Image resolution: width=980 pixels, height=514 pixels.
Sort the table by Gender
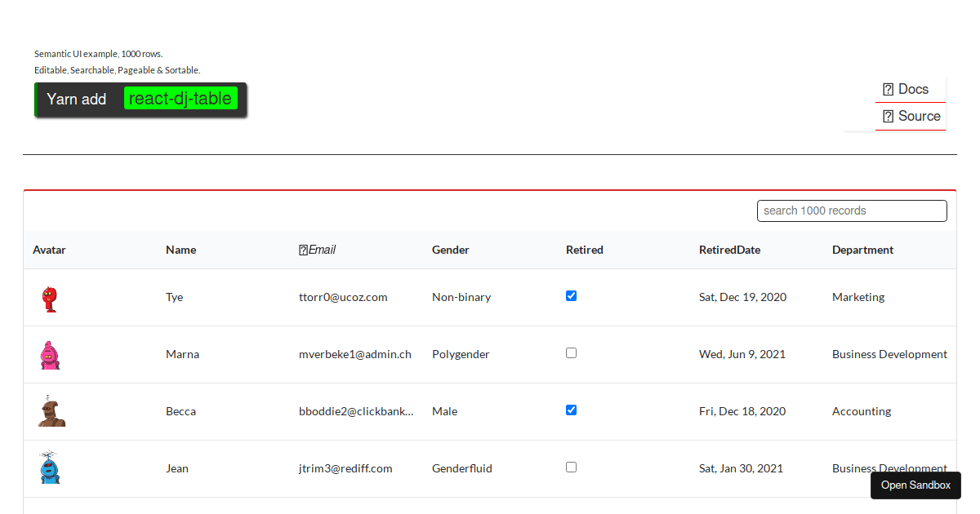450,249
